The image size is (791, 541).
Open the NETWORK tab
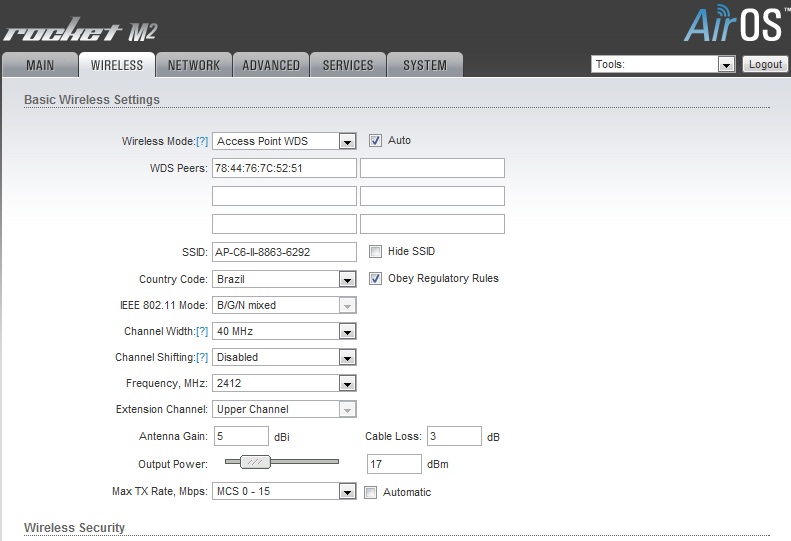coord(194,65)
